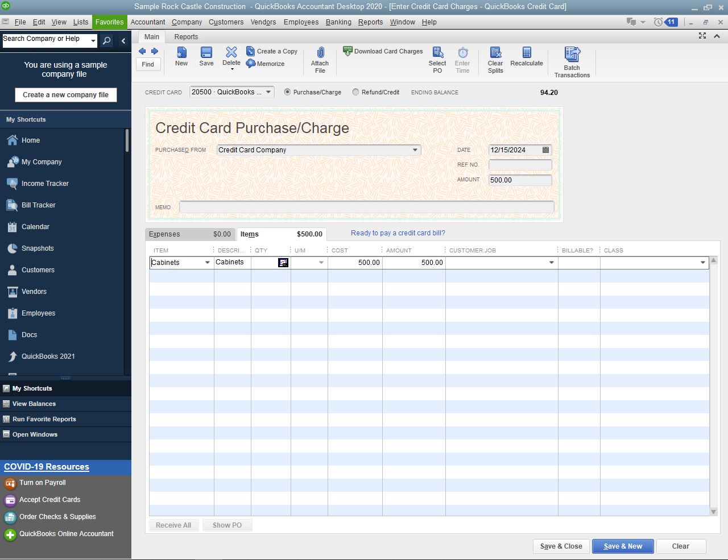Expand the Credit Card account dropdown
This screenshot has width=728, height=560.
click(268, 92)
